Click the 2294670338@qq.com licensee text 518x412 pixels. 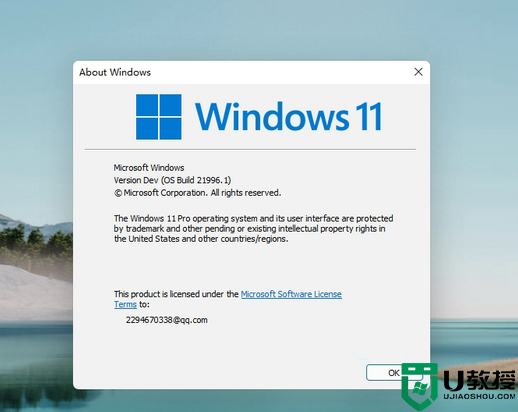pos(167,320)
